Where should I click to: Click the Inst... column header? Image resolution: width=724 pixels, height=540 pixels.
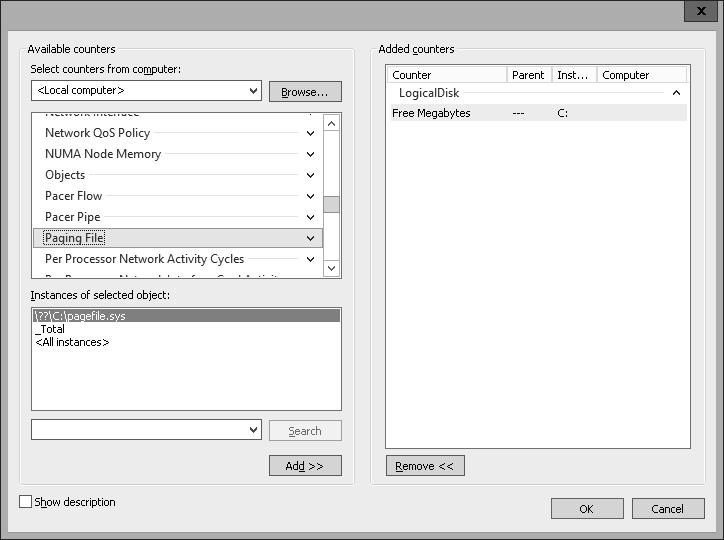pos(574,75)
